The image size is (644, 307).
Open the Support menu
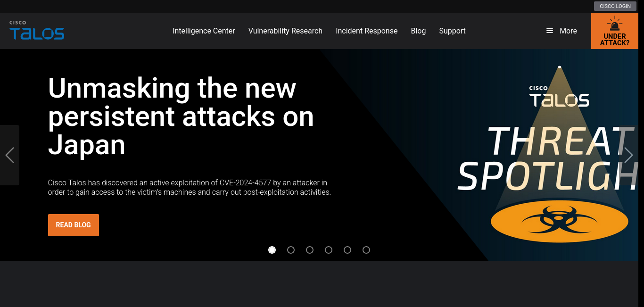click(452, 31)
